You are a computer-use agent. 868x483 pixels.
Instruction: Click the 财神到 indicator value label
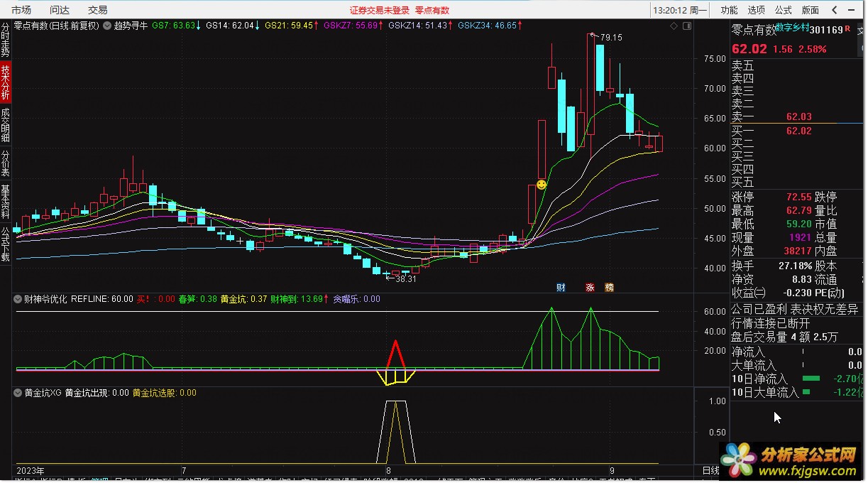[300, 299]
